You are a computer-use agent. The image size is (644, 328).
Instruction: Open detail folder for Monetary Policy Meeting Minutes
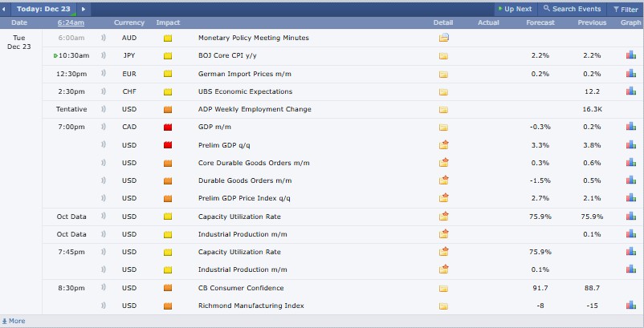[x=444, y=38]
